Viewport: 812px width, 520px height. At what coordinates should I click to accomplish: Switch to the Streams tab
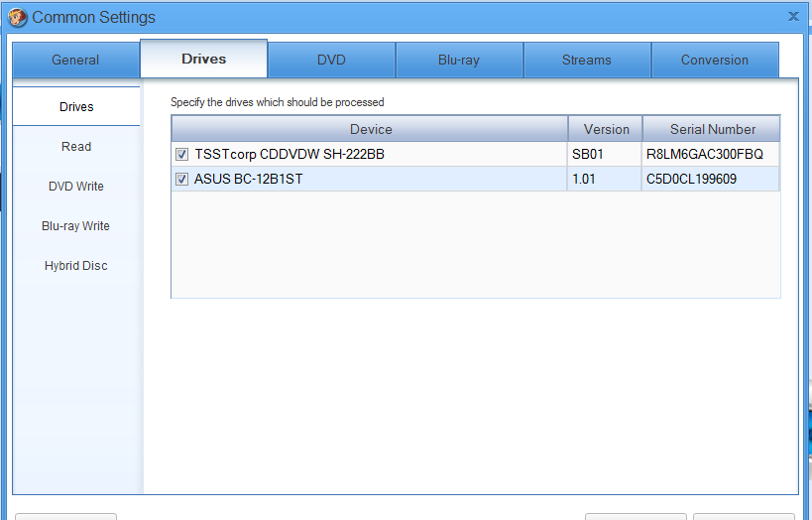point(587,61)
